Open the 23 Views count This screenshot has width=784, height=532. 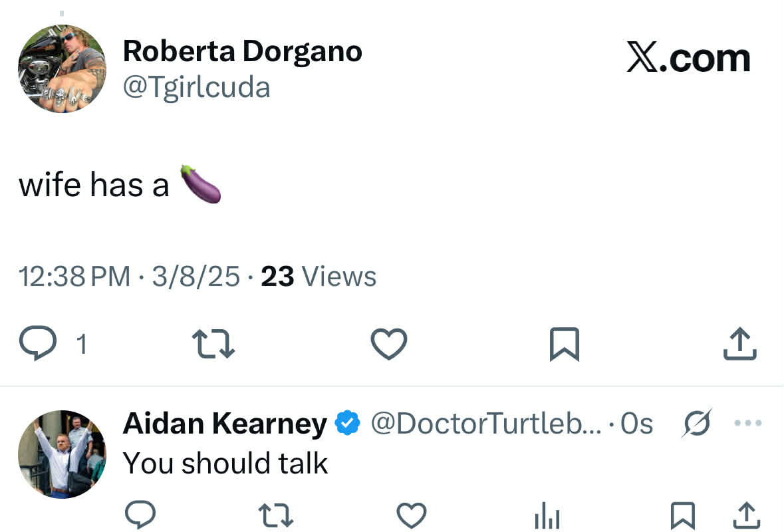coord(319,277)
